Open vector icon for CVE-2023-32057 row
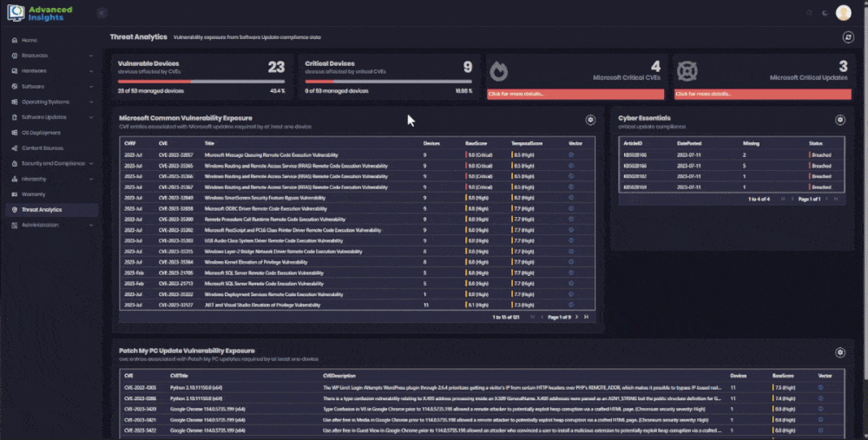Image resolution: width=868 pixels, height=440 pixels. [571, 155]
